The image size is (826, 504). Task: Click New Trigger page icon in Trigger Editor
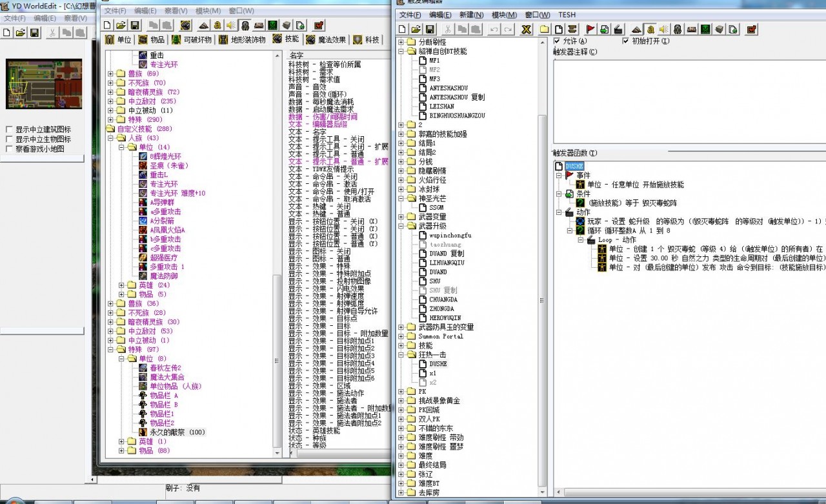pyautogui.click(x=558, y=29)
